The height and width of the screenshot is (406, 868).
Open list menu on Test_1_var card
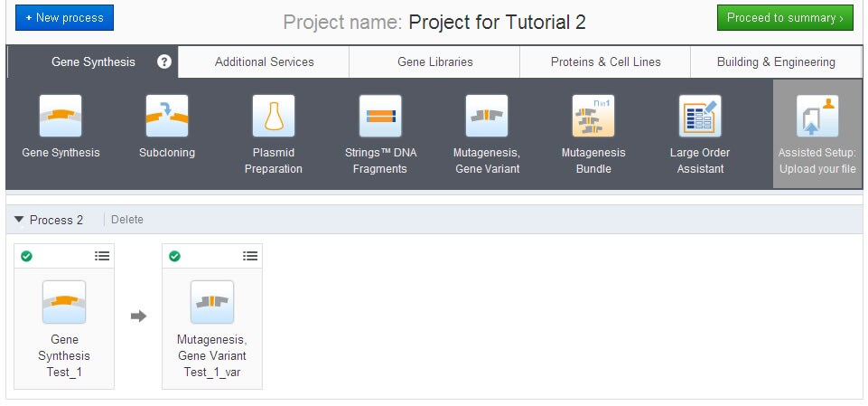pyautogui.click(x=250, y=257)
